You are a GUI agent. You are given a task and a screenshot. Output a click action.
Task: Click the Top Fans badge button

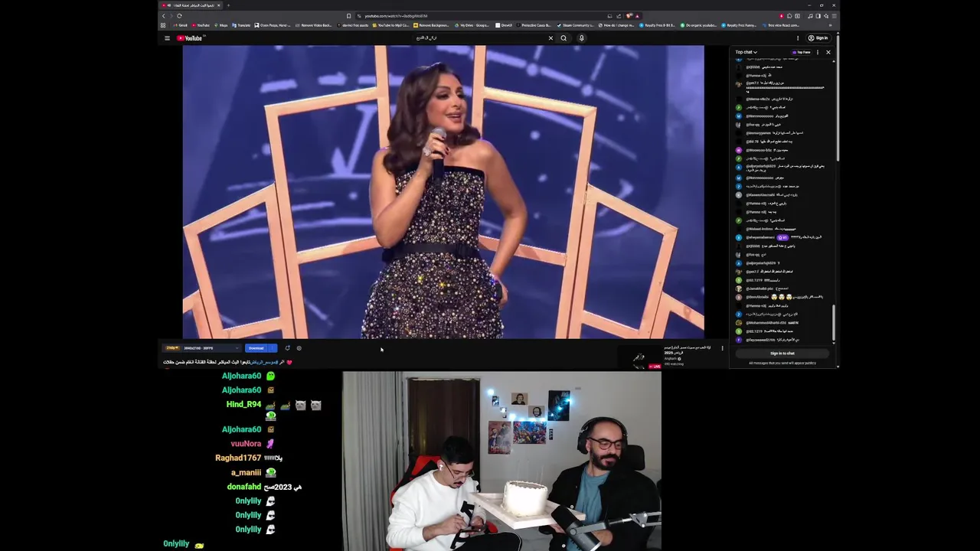[802, 52]
